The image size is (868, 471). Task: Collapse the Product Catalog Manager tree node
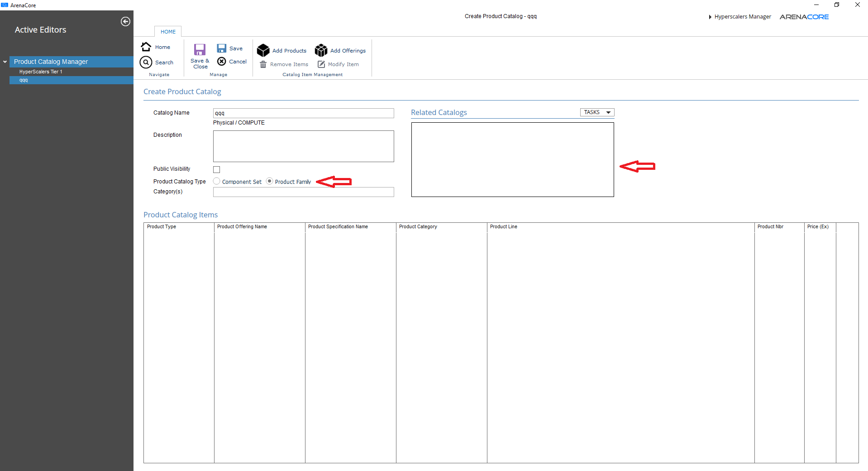coord(5,62)
